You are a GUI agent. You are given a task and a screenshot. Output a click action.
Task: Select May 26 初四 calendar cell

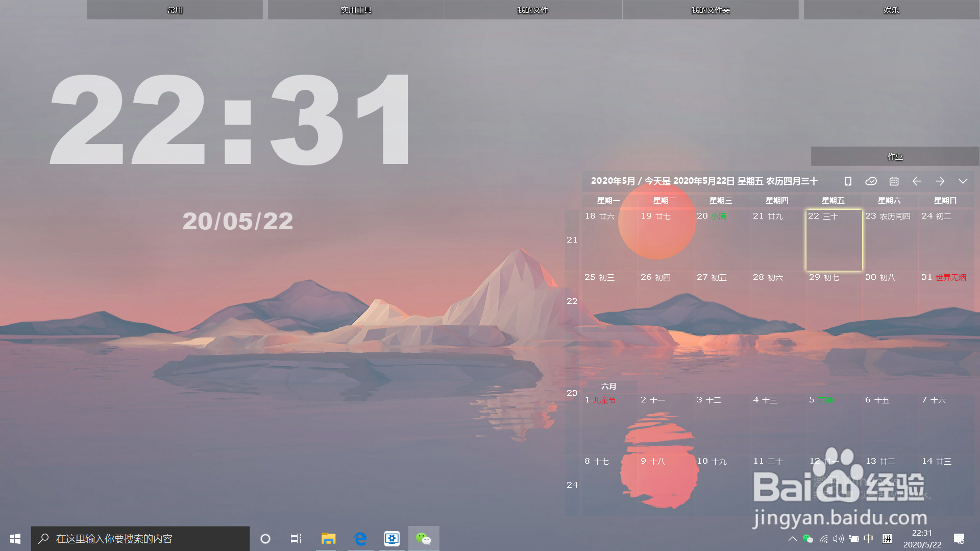tap(666, 301)
